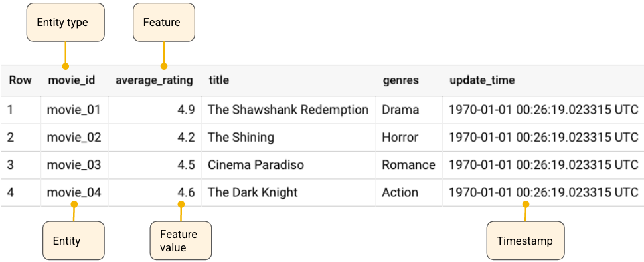Click the 4.6 feature value cell

click(186, 192)
